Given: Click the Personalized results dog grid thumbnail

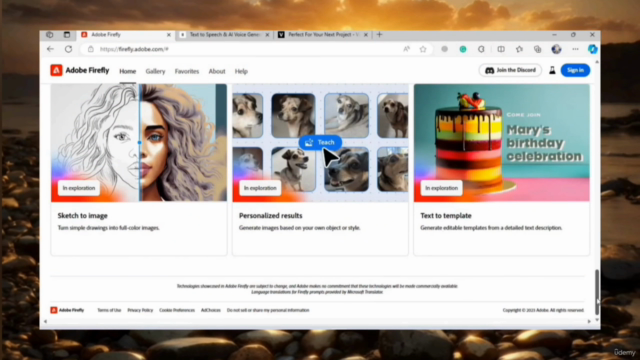Looking at the screenshot, I should 320,142.
